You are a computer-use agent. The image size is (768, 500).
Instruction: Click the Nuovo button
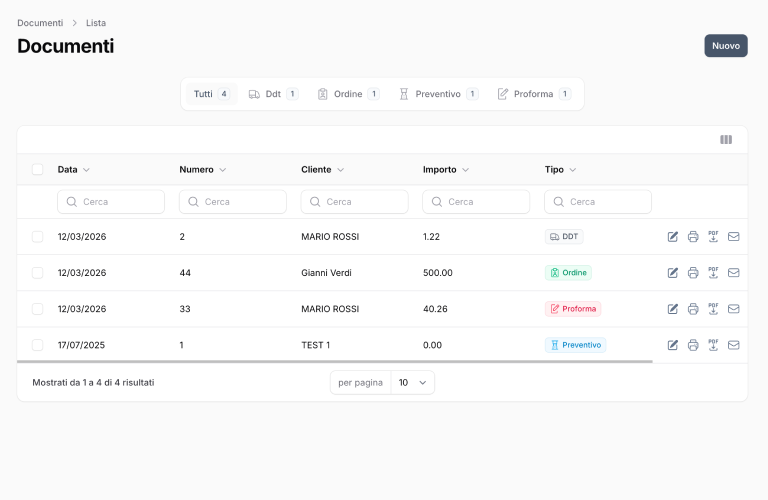(725, 46)
